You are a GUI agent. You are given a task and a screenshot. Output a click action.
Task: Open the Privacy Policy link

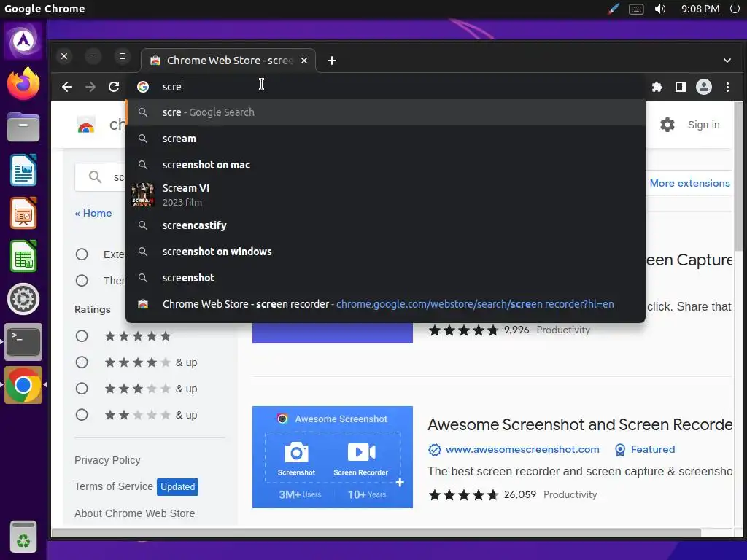[107, 460]
